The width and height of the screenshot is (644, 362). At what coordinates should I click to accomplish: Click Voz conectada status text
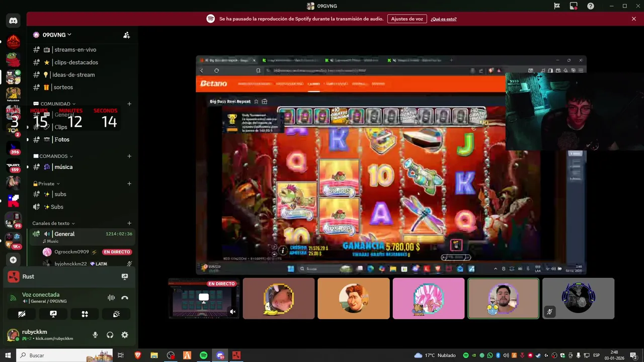[x=41, y=295]
